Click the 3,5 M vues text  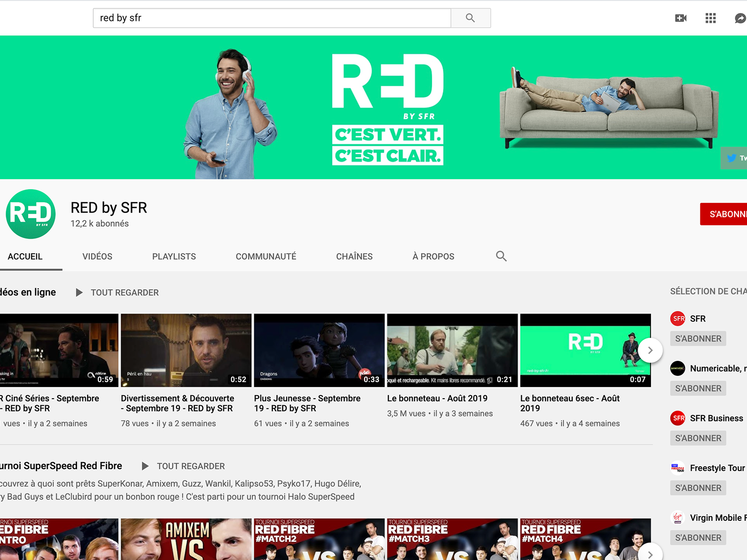point(406,414)
